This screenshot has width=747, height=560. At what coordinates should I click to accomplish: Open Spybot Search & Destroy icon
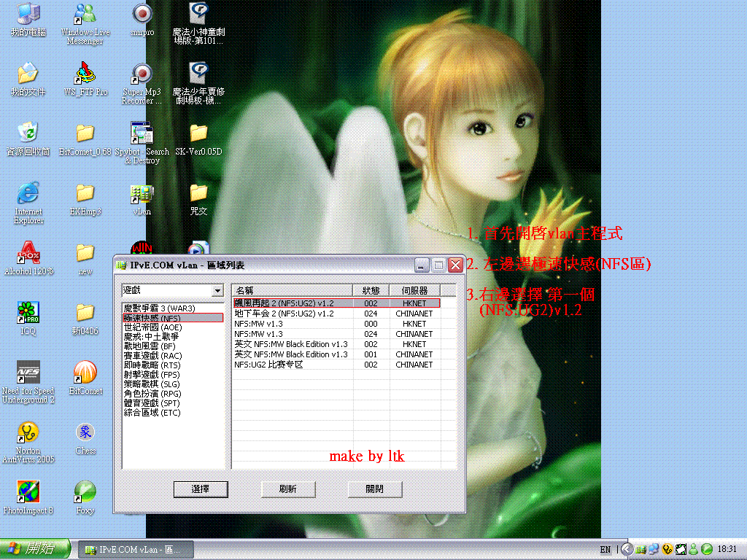point(142,134)
